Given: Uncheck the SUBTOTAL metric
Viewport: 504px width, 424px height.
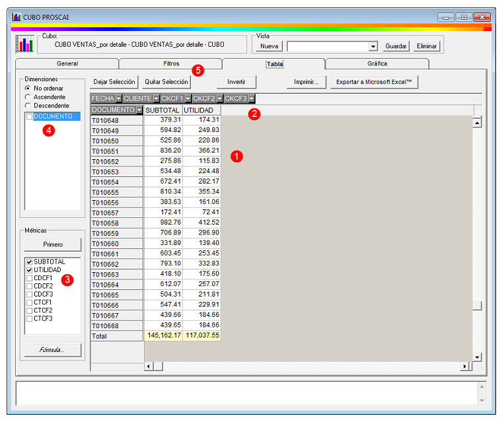Looking at the screenshot, I should click(29, 262).
